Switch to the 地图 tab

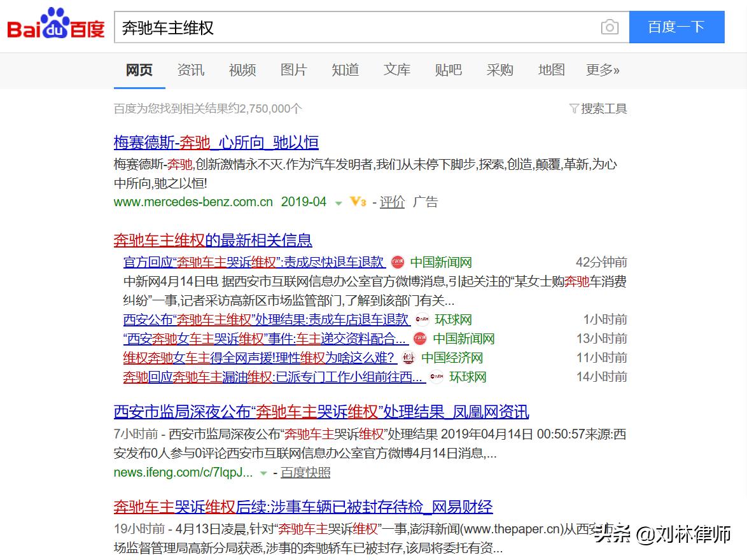coord(551,70)
